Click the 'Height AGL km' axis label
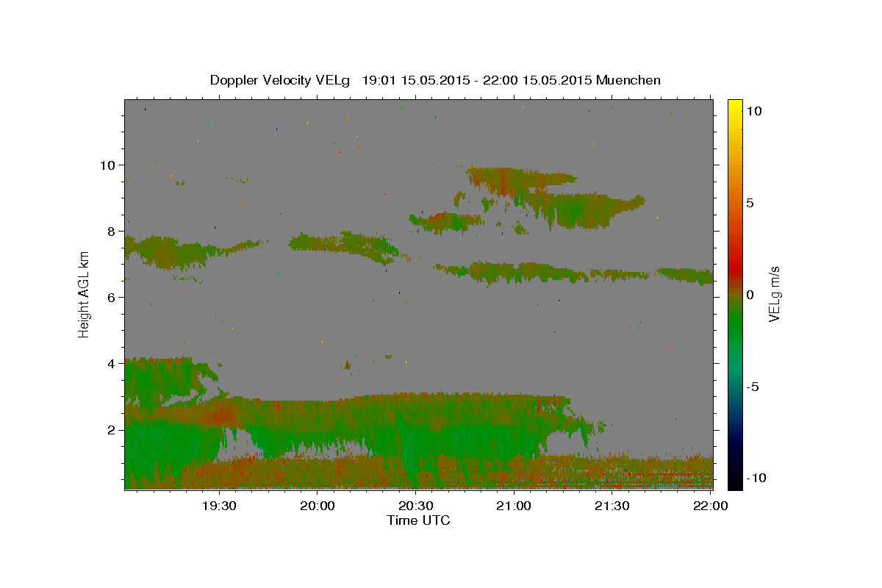 tap(84, 294)
